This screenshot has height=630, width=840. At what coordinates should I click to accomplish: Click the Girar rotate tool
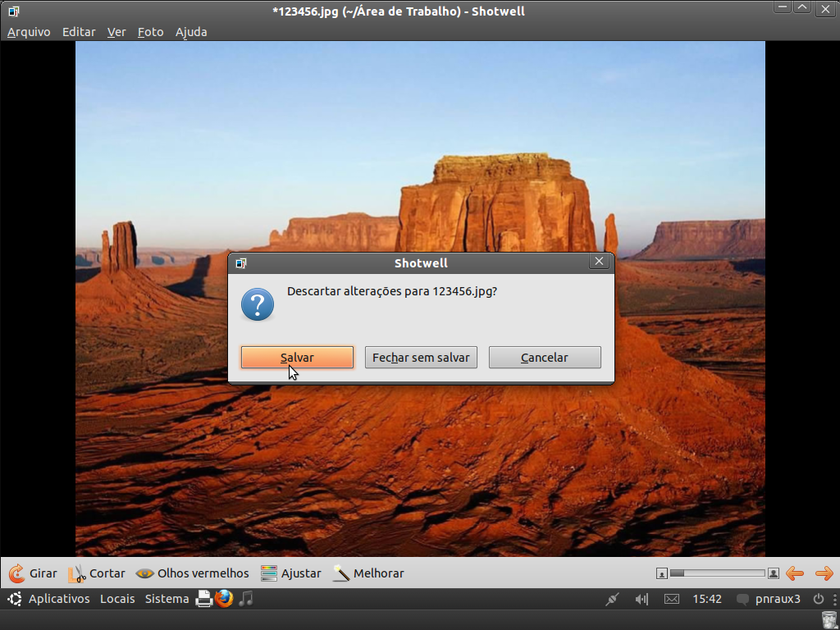click(x=33, y=573)
